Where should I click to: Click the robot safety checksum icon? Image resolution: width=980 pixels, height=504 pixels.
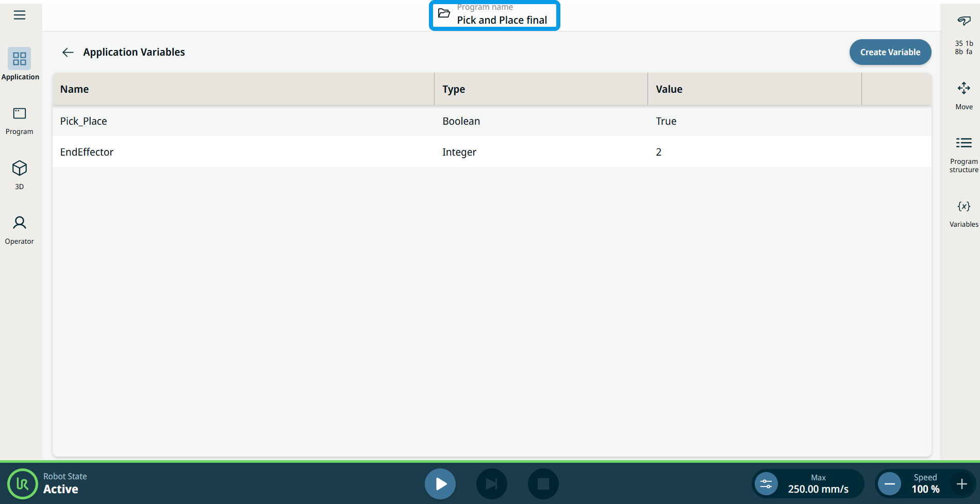[964, 35]
